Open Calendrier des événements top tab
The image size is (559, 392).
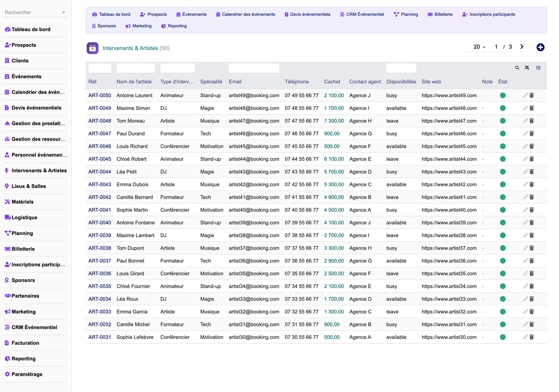[245, 14]
